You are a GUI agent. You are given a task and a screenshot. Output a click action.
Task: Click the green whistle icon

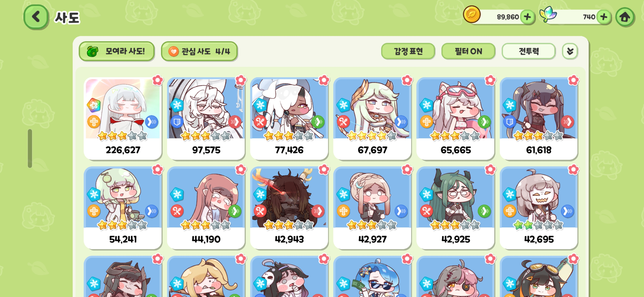(92, 51)
